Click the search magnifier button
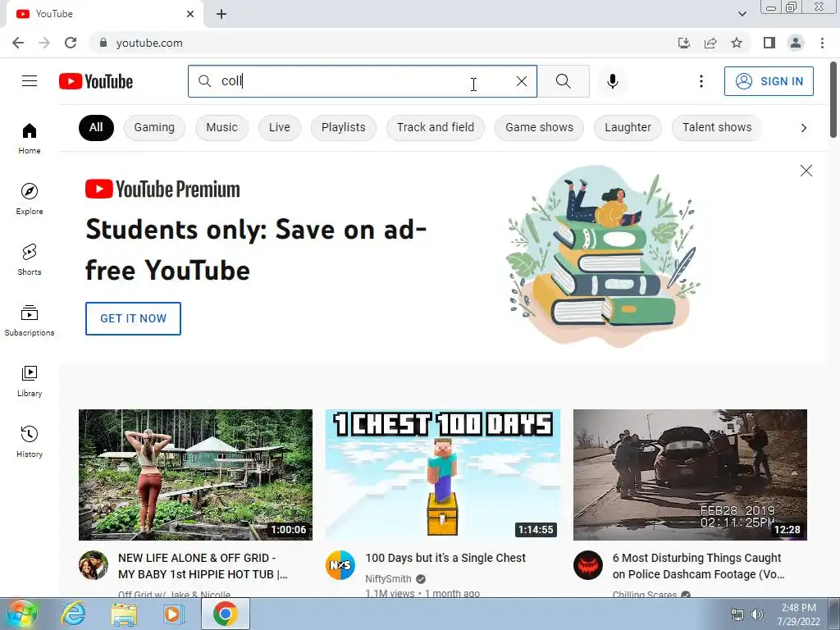Screen dimensions: 840x630 pyautogui.click(x=563, y=81)
